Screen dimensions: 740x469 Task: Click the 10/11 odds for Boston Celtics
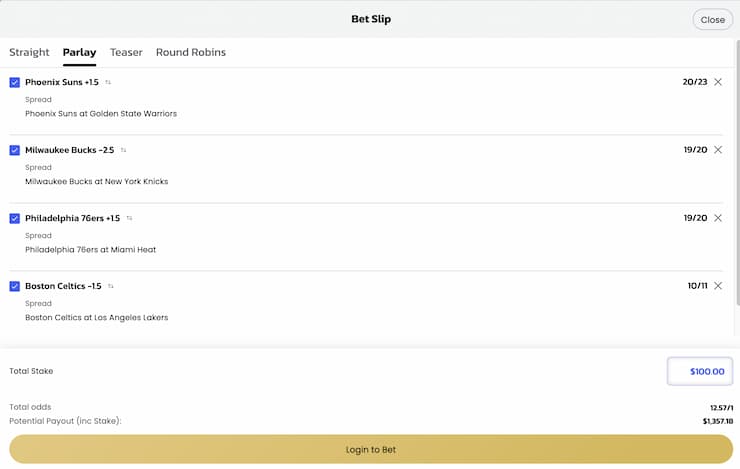point(698,286)
